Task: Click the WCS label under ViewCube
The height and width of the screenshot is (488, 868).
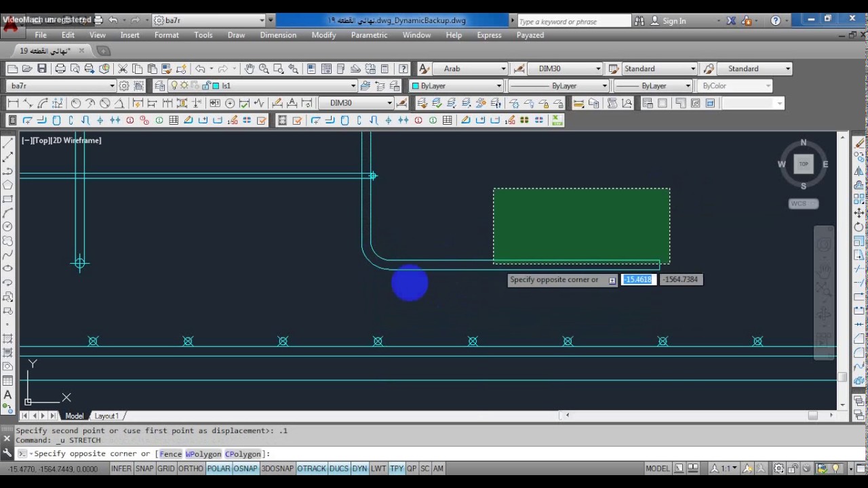Action: [x=804, y=203]
